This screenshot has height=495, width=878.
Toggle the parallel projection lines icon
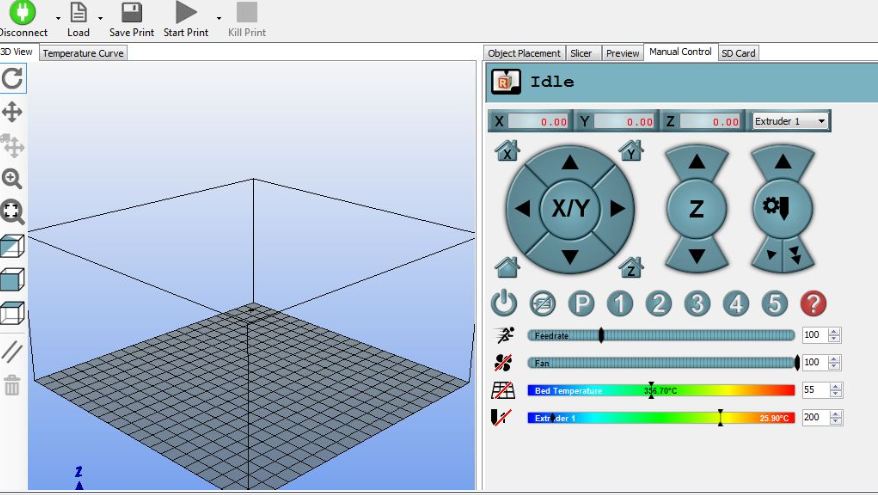pos(12,352)
